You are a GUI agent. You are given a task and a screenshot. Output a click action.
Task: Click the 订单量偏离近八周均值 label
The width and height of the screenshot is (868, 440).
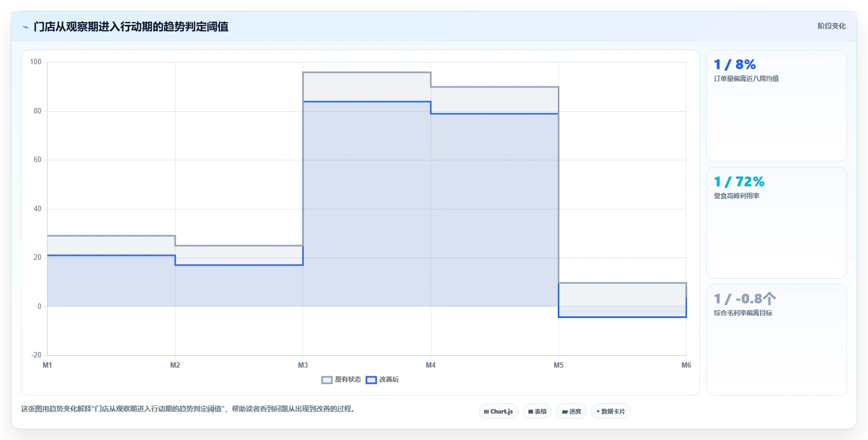[x=746, y=79]
